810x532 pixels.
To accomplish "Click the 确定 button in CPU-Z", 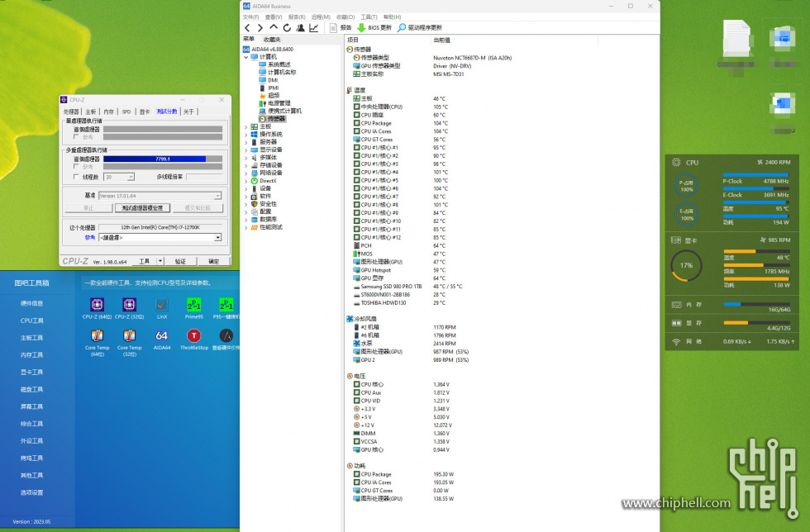I will [214, 261].
